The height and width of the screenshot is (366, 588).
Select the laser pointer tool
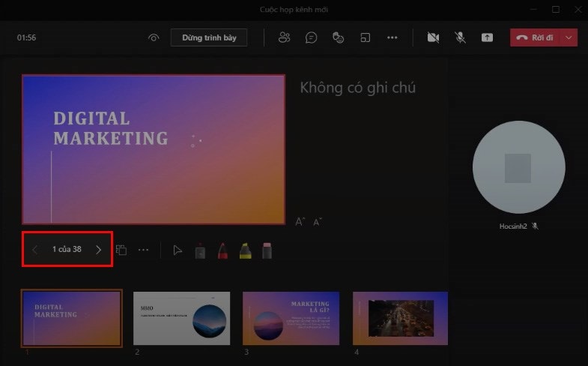(x=200, y=250)
